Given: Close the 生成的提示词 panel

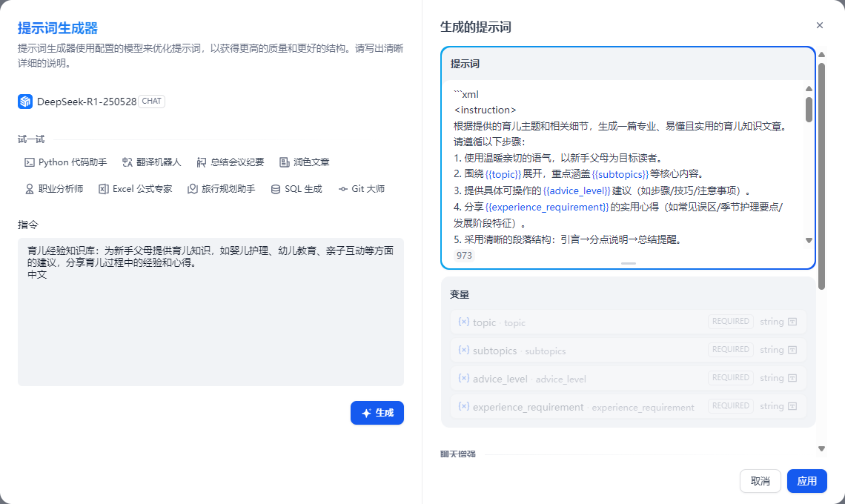Looking at the screenshot, I should point(820,25).
